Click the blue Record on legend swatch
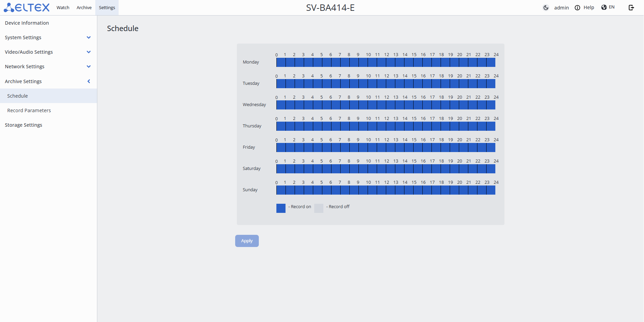Image resolution: width=644 pixels, height=322 pixels. pyautogui.click(x=281, y=208)
